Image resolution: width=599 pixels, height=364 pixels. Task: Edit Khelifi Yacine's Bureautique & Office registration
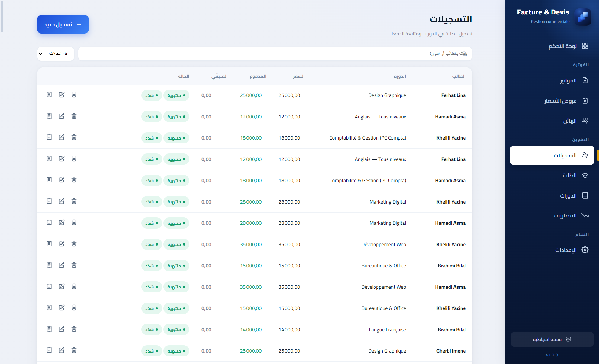pos(62,308)
